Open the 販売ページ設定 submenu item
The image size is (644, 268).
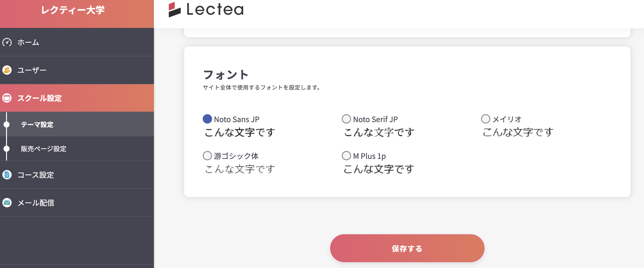pos(43,149)
